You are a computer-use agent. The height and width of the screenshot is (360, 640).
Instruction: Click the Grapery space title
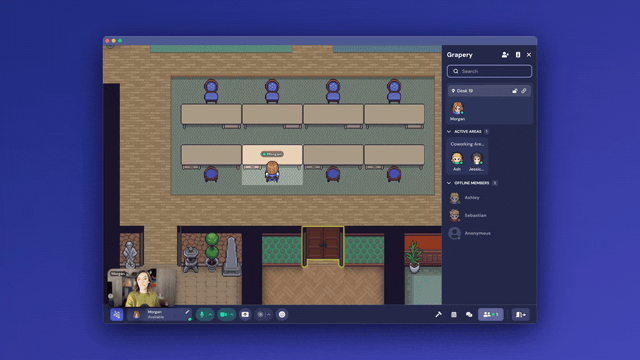[460, 55]
